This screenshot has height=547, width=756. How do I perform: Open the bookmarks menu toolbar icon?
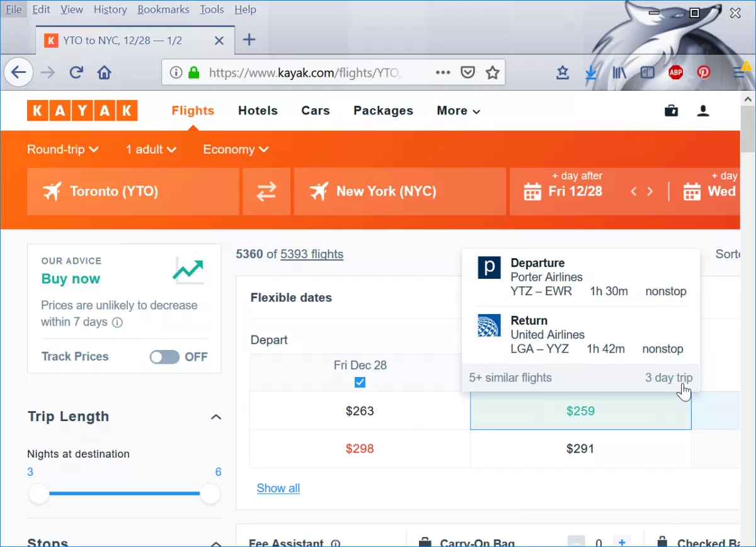[x=563, y=72]
